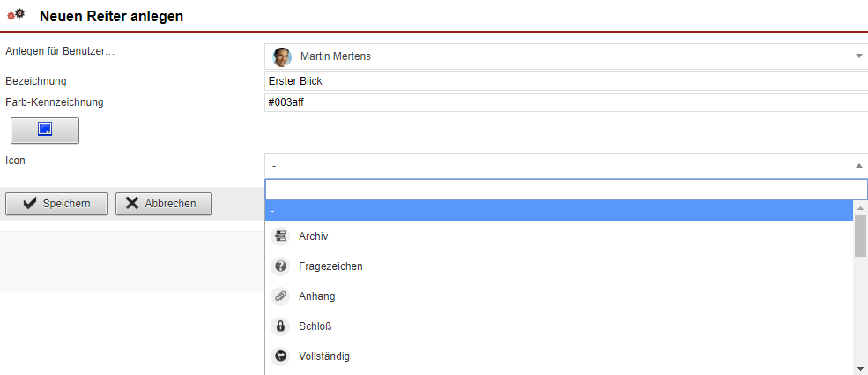The height and width of the screenshot is (375, 868).
Task: Click the Abbrechen button
Action: [163, 204]
